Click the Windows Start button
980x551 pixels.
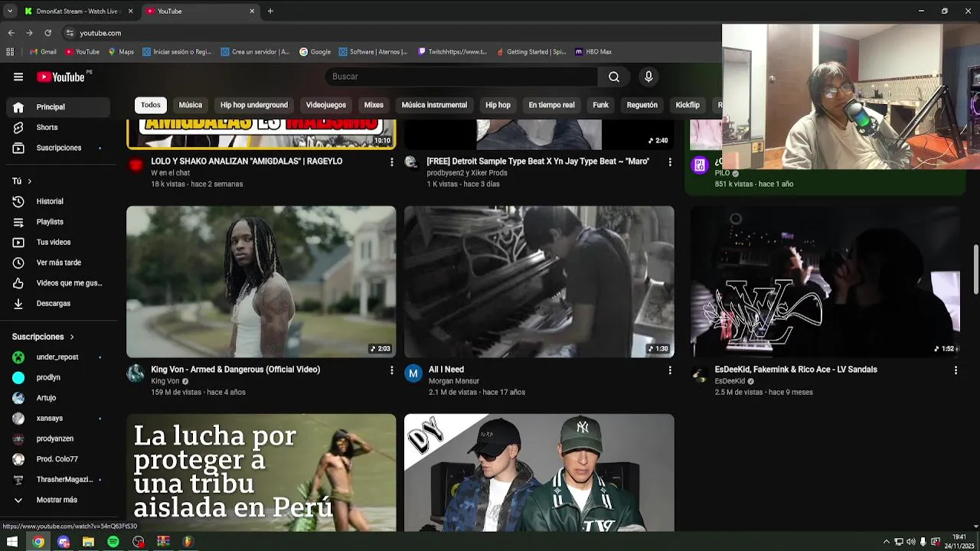click(x=12, y=542)
